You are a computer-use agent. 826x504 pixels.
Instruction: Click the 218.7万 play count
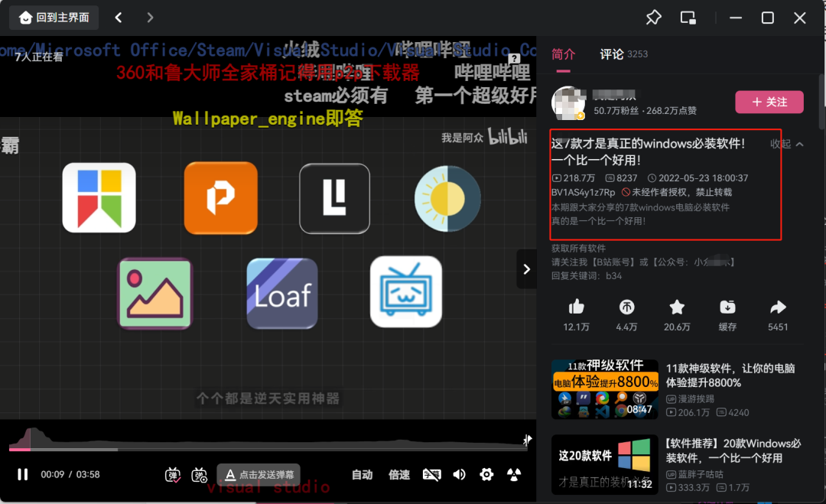[574, 178]
